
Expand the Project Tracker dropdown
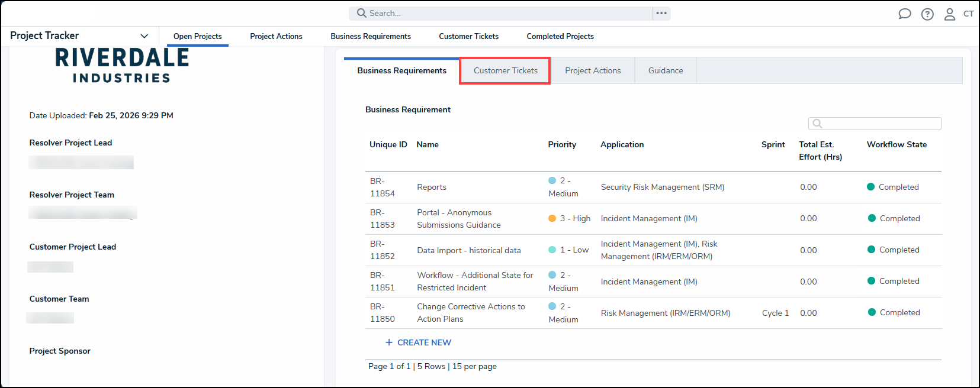144,36
